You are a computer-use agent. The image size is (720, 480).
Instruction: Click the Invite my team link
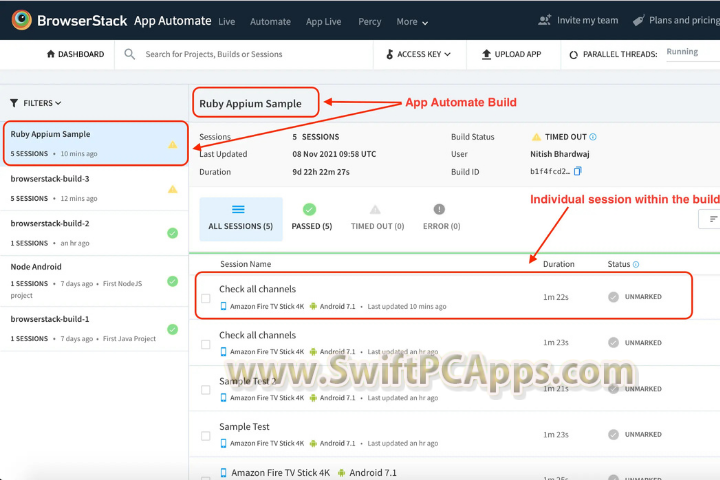point(578,20)
